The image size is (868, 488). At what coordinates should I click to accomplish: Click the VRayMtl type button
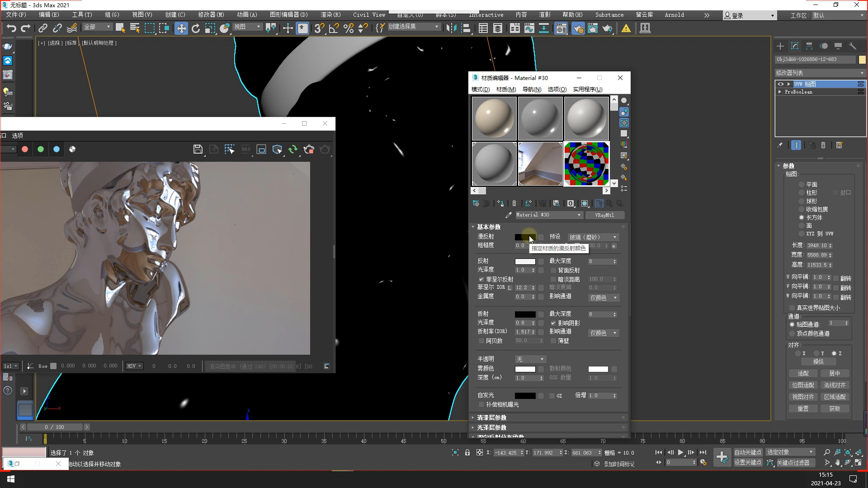click(x=604, y=215)
